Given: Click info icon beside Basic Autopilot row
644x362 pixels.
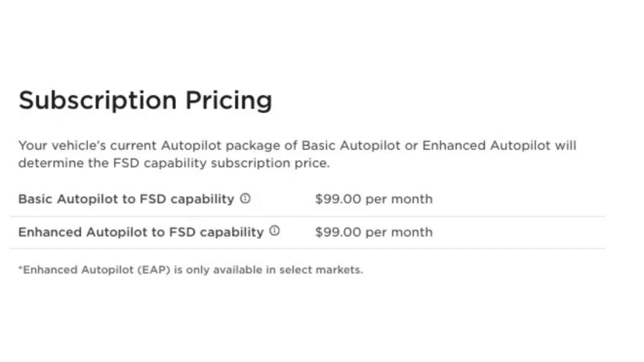Looking at the screenshot, I should pos(245,199).
